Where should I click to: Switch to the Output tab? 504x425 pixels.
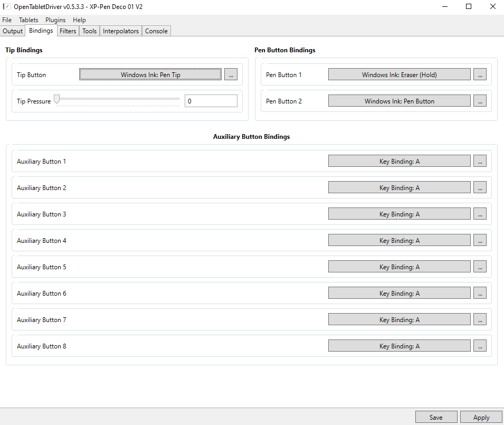click(x=13, y=31)
